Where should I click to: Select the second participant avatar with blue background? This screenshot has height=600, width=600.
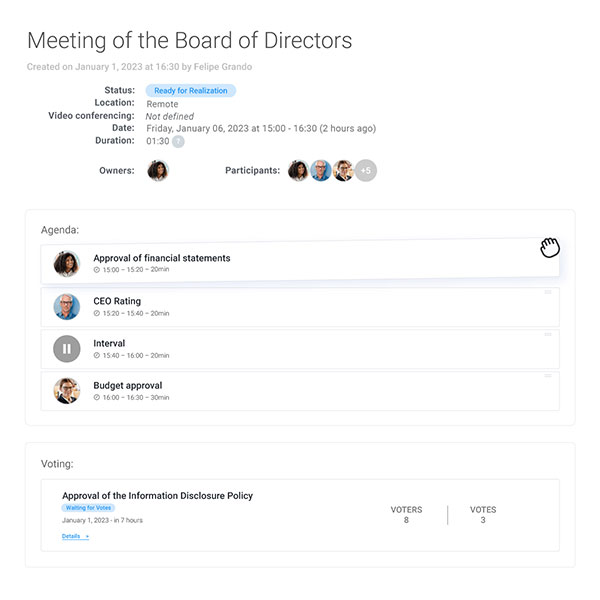click(321, 170)
